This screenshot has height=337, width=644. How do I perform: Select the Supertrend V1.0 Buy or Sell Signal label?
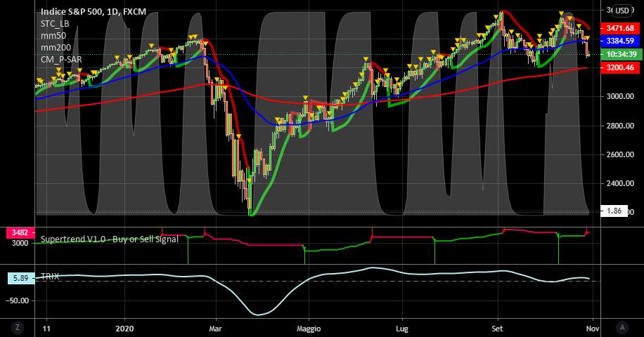coord(109,239)
